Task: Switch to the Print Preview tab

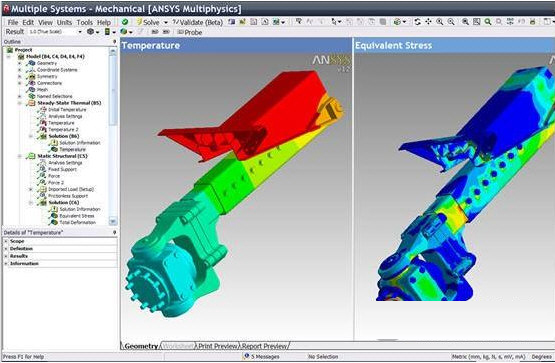Action: [x=217, y=346]
